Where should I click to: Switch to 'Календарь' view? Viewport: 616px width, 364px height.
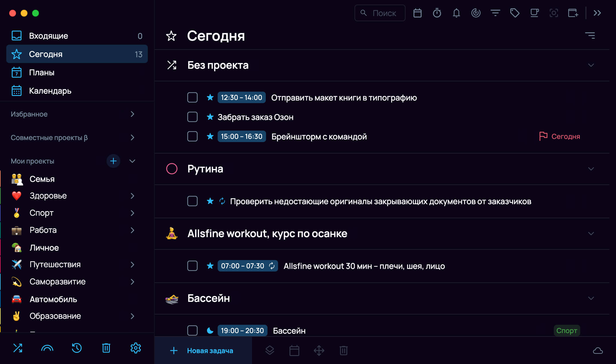[x=50, y=91]
